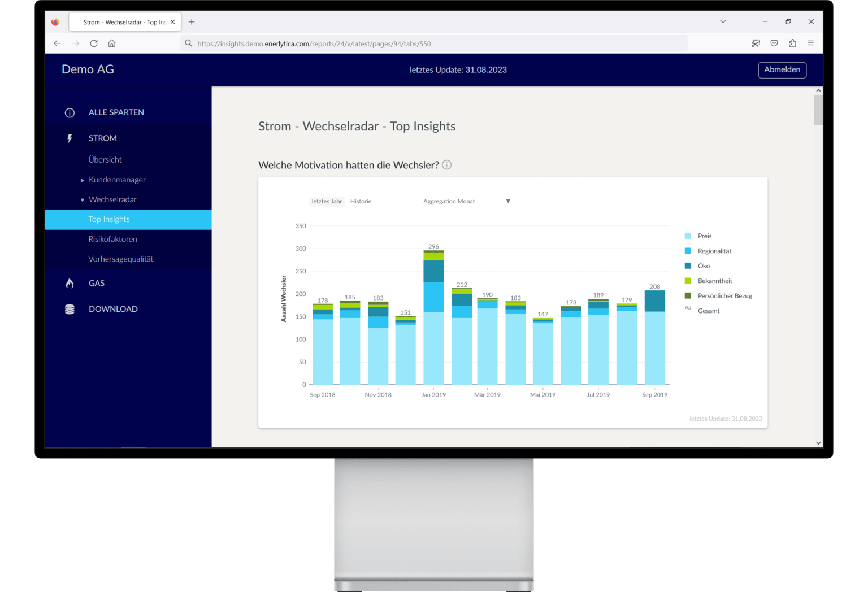Viewport: 868px width, 592px height.
Task: Click the page heading Strom - Wechselradar - Top Insights
Action: coord(357,127)
